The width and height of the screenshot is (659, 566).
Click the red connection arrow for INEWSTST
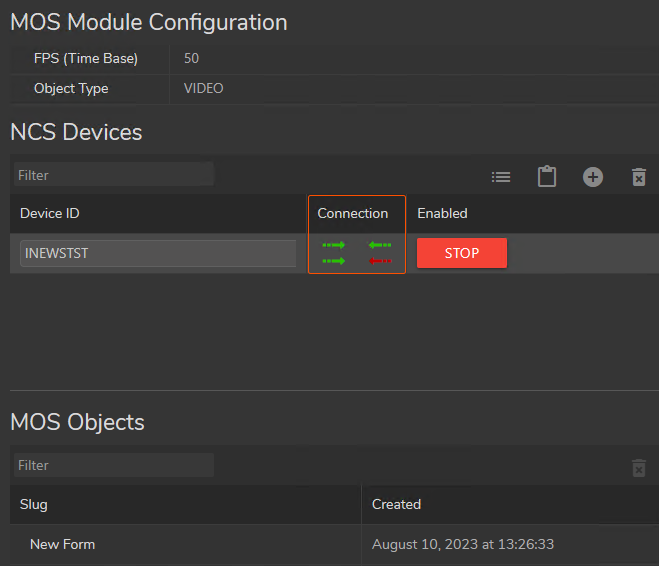(x=379, y=261)
